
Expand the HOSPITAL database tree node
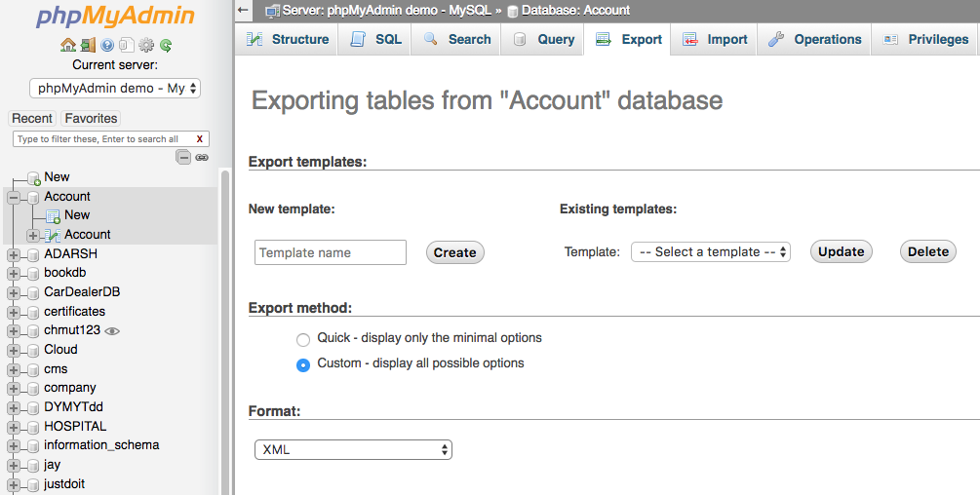pos(13,427)
